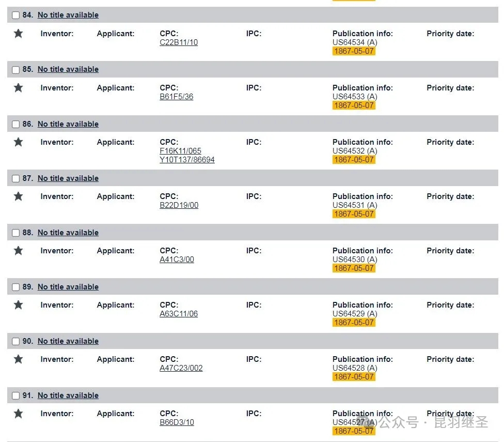Click the B66D3/10 CPC link
The width and height of the screenshot is (504, 442).
point(177,422)
